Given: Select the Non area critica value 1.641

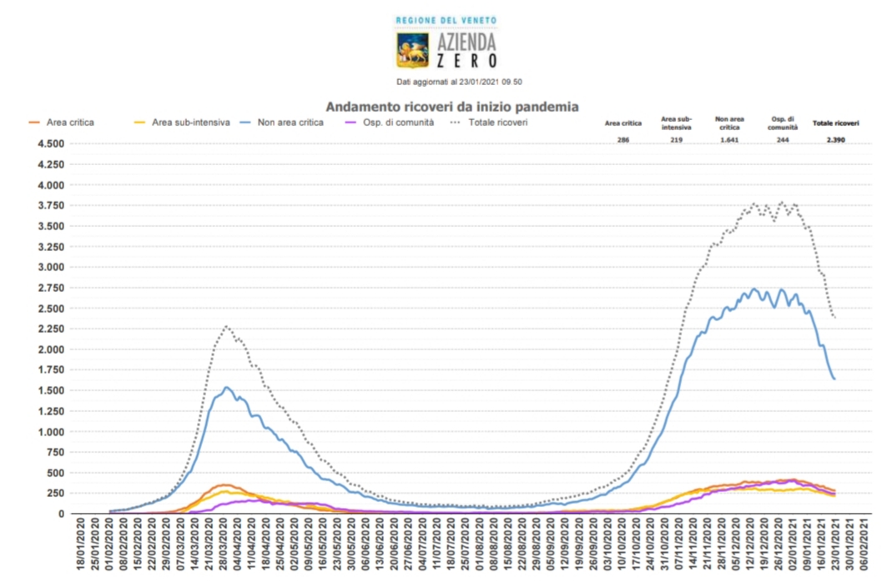Looking at the screenshot, I should pyautogui.click(x=729, y=140).
